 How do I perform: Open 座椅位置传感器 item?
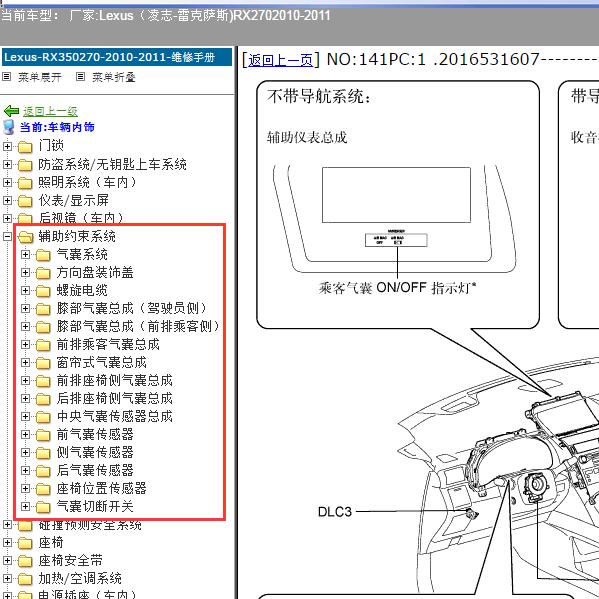coord(102,488)
